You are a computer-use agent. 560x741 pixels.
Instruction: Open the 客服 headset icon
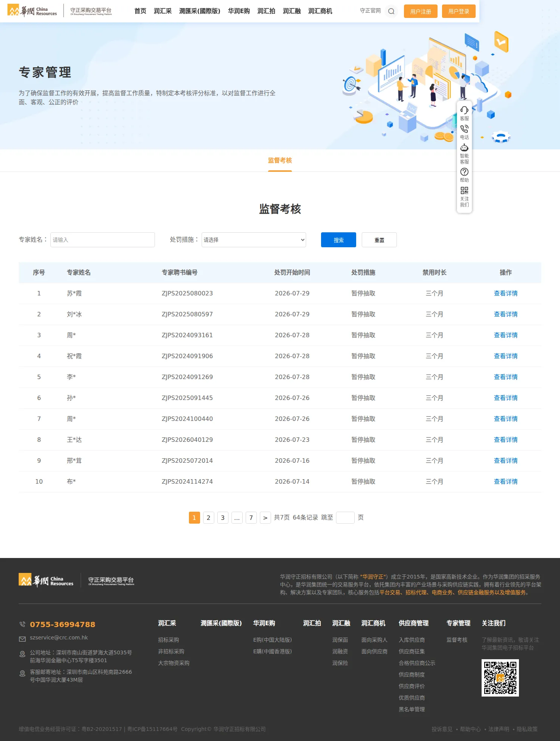point(464,110)
